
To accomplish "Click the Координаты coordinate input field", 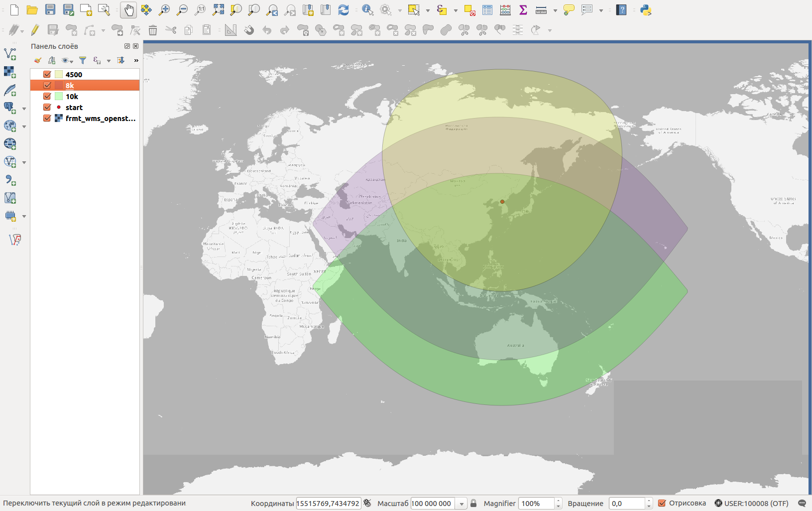I will (328, 504).
